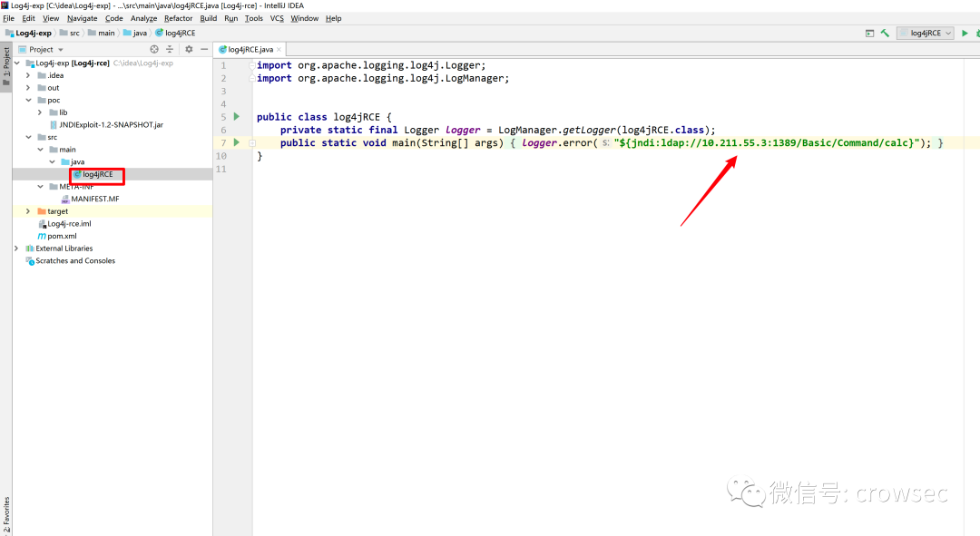Click java breadcrumb in navigation bar
This screenshot has height=536, width=980.
pos(135,34)
